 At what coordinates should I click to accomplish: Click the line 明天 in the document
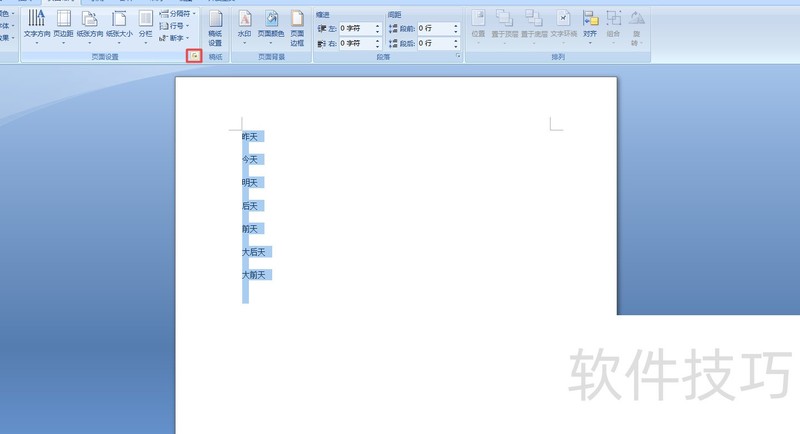point(249,183)
